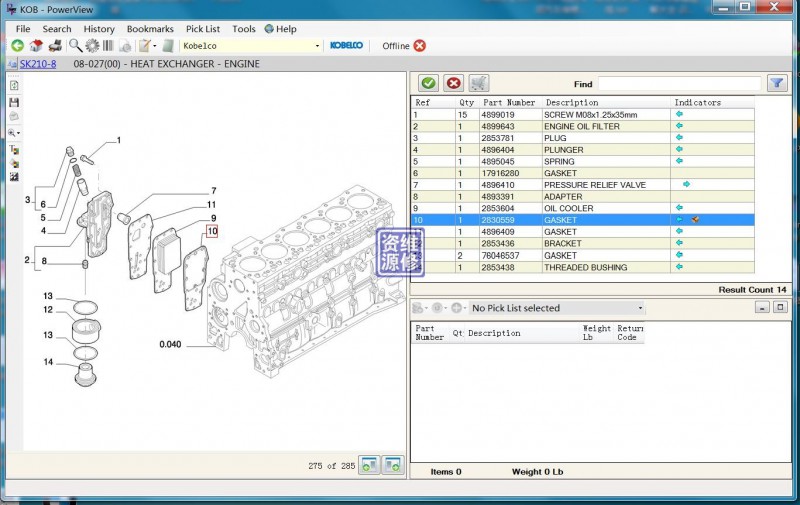Click the picture image icon in diagram sidebar
Image resolution: width=800 pixels, height=505 pixels.
point(14,176)
